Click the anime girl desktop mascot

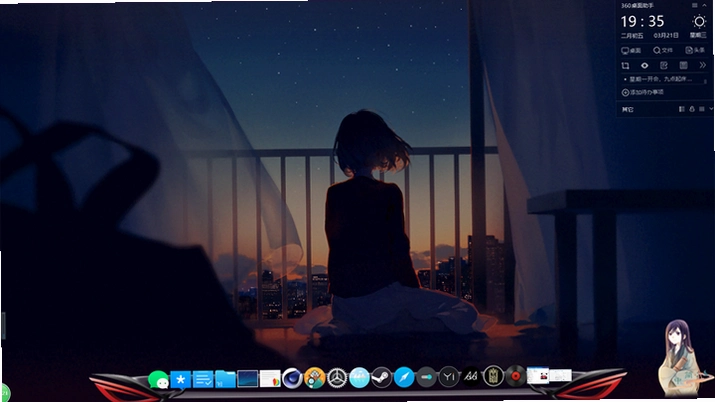tap(682, 358)
